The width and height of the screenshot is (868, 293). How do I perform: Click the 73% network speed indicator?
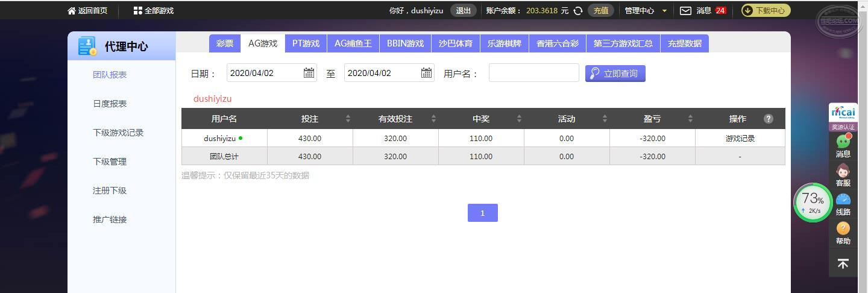pyautogui.click(x=813, y=203)
